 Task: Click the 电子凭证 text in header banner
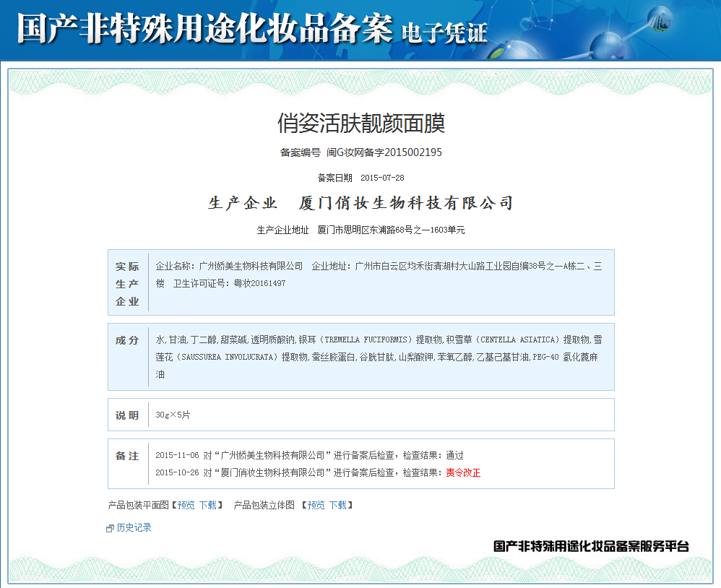444,33
